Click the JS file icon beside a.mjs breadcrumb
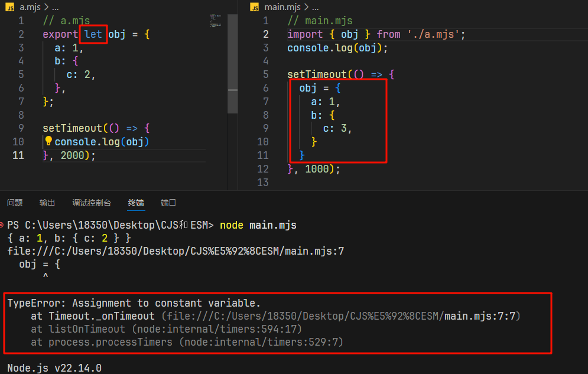The width and height of the screenshot is (588, 374). click(x=9, y=7)
